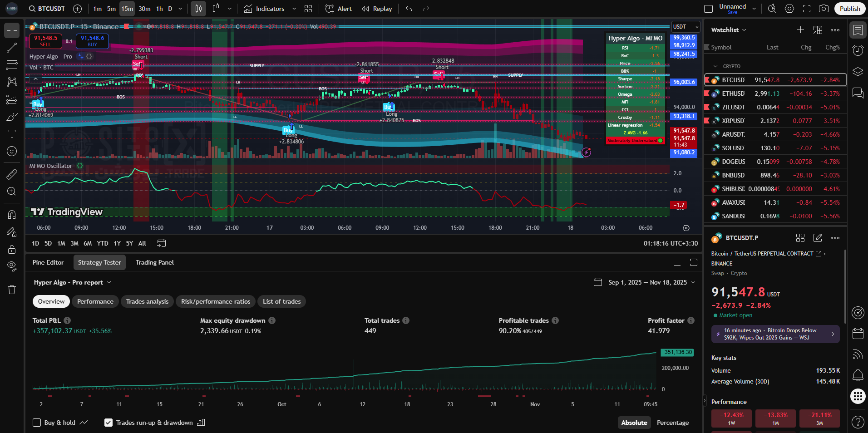Open the emoji icons tool

tap(12, 151)
